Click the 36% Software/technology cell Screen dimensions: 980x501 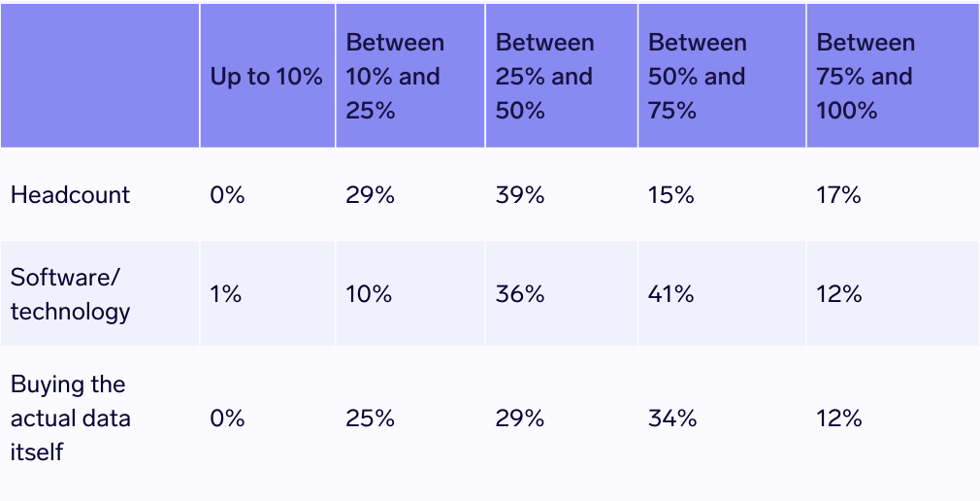point(520,294)
